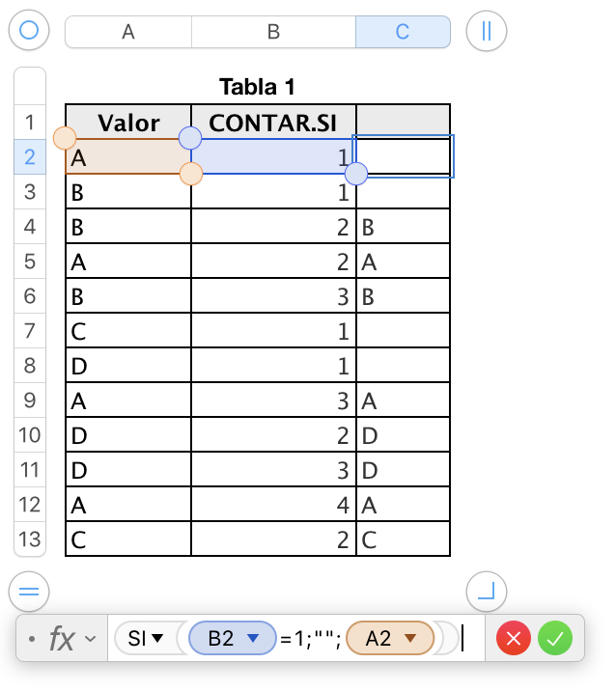The height and width of the screenshot is (691, 616).
Task: Select column B header tab
Action: pos(273,32)
